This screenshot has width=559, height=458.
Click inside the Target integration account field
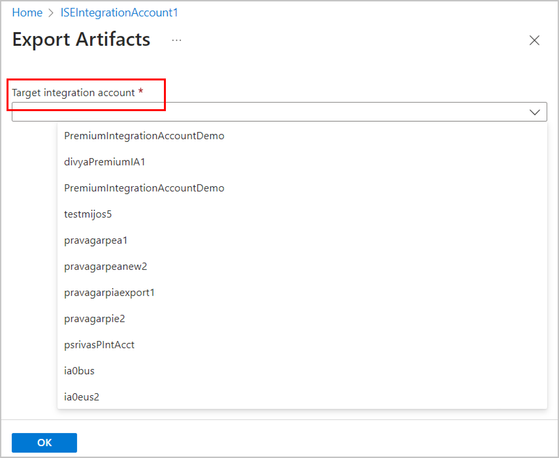(279, 112)
